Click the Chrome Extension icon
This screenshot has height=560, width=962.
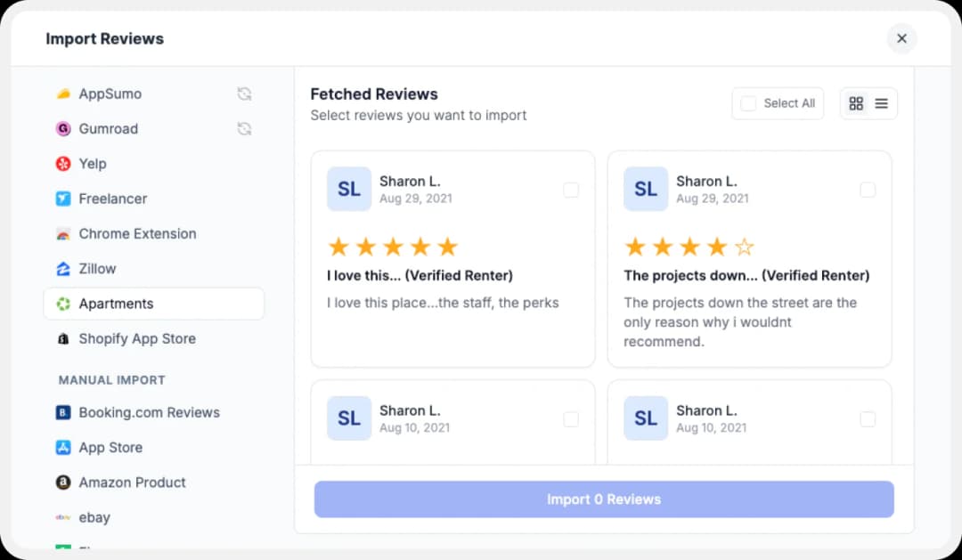tap(62, 233)
